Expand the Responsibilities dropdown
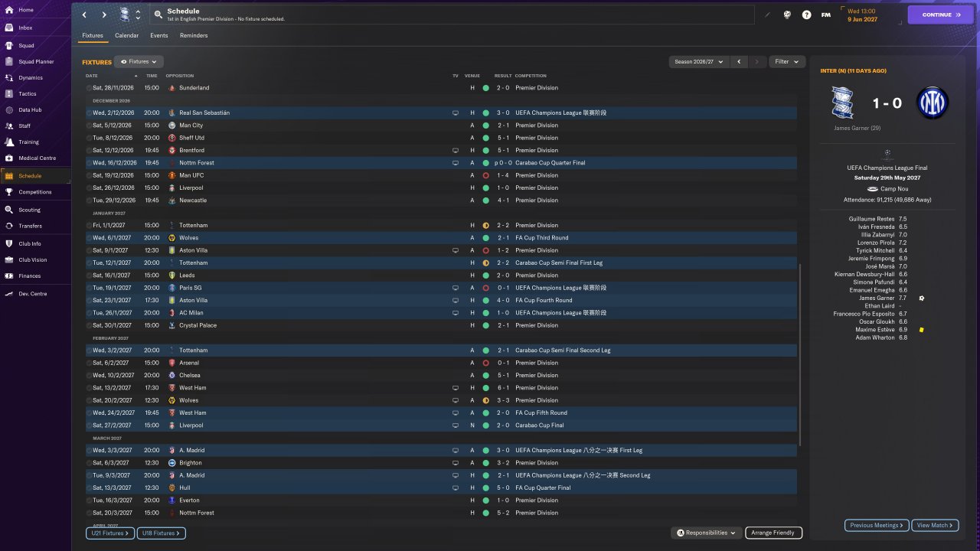The width and height of the screenshot is (980, 551). pos(707,533)
